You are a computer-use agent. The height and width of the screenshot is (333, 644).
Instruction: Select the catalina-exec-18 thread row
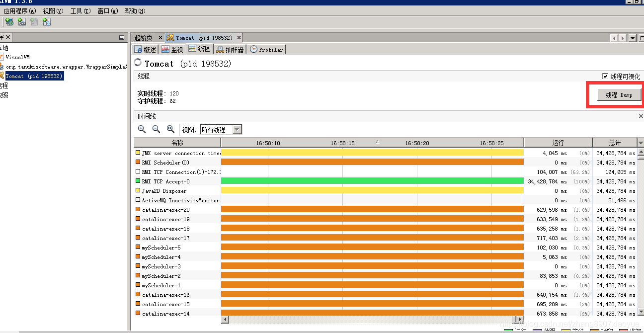(385, 229)
